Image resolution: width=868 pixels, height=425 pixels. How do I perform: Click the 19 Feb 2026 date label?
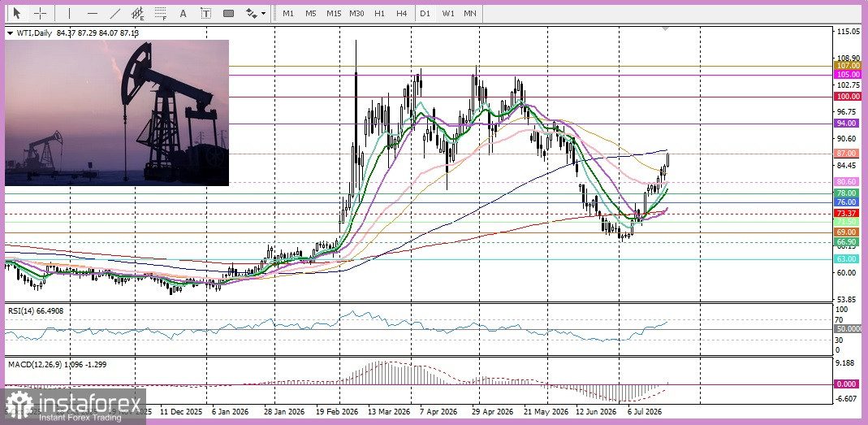338,412
